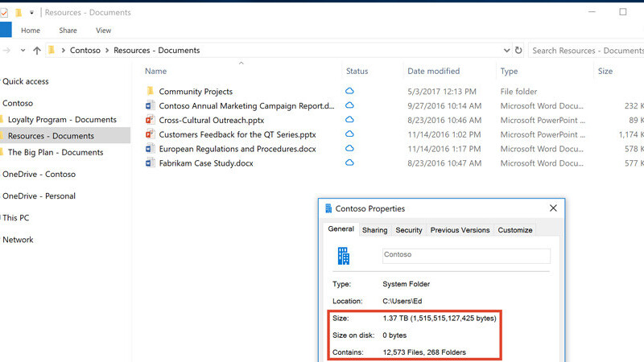Switch to the Previous Versions tab
Image resolution: width=644 pixels, height=362 pixels.
tap(460, 230)
